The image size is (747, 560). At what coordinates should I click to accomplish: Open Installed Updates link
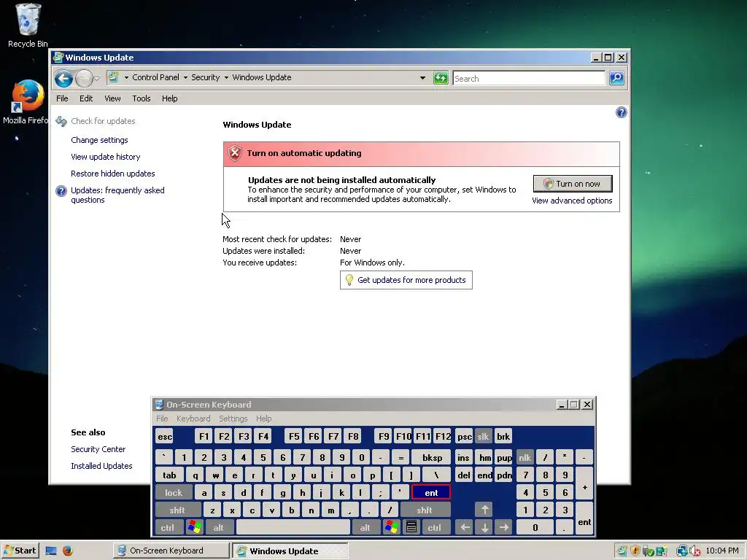tap(101, 466)
